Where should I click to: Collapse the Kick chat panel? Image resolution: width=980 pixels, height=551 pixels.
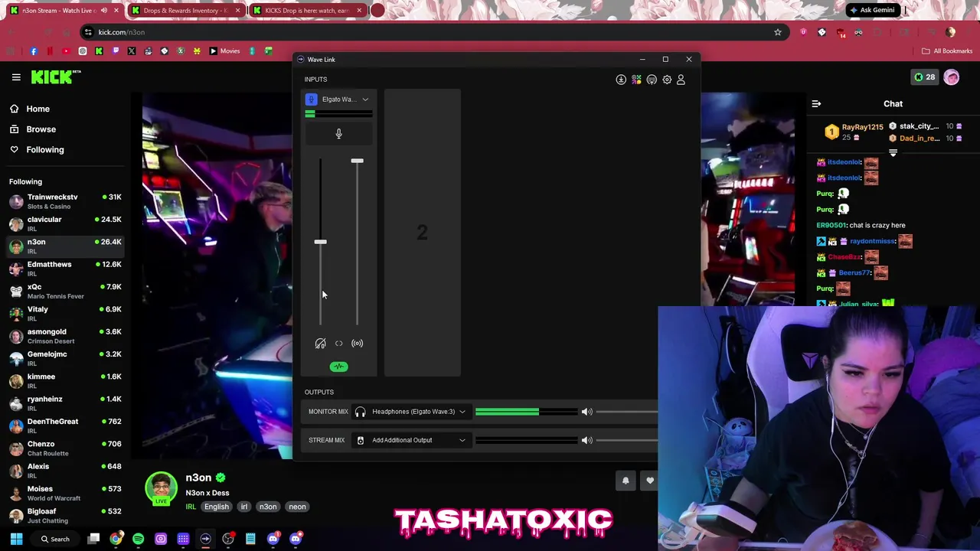[816, 104]
